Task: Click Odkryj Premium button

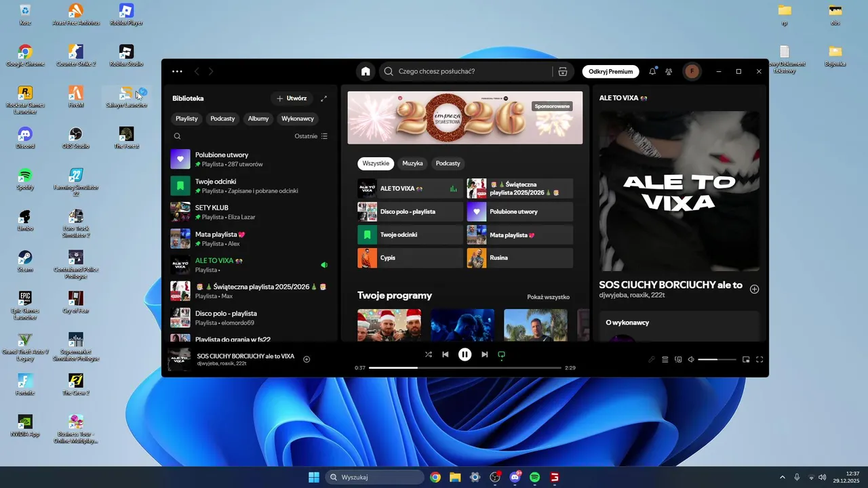Action: point(610,71)
